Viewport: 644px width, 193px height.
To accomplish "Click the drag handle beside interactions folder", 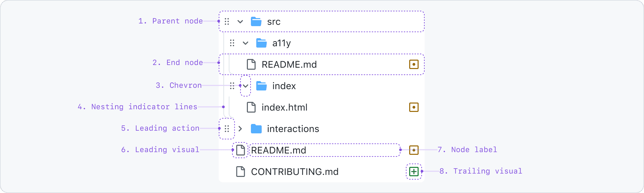I will tap(227, 129).
